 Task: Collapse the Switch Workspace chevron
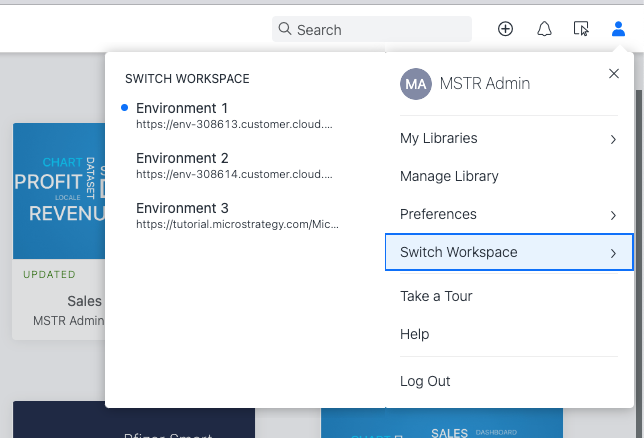coord(612,253)
